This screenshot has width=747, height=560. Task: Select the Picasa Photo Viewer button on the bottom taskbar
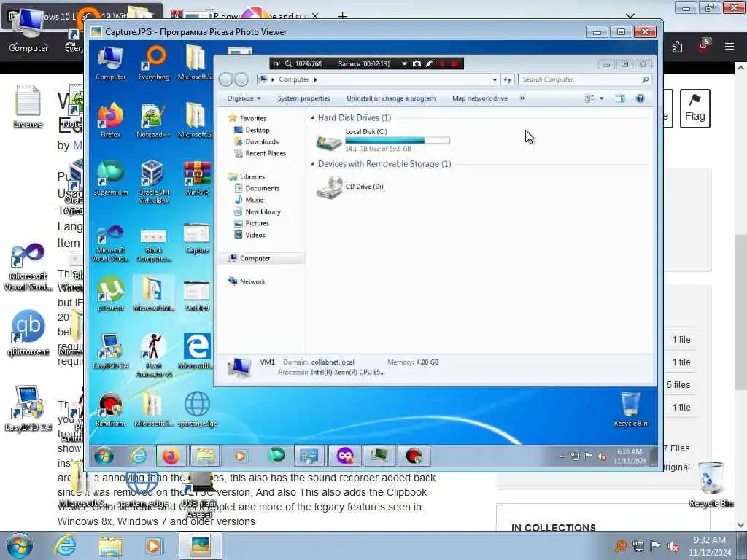click(x=200, y=545)
